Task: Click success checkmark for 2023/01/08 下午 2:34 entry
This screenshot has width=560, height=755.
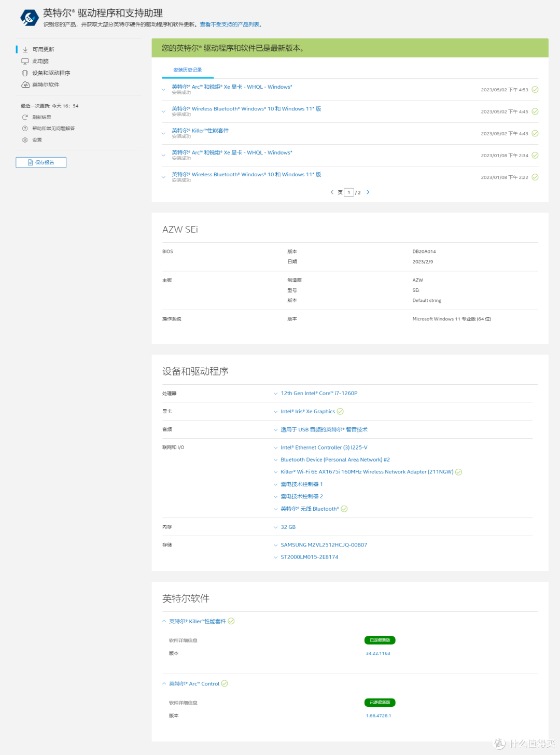Action: [x=535, y=155]
